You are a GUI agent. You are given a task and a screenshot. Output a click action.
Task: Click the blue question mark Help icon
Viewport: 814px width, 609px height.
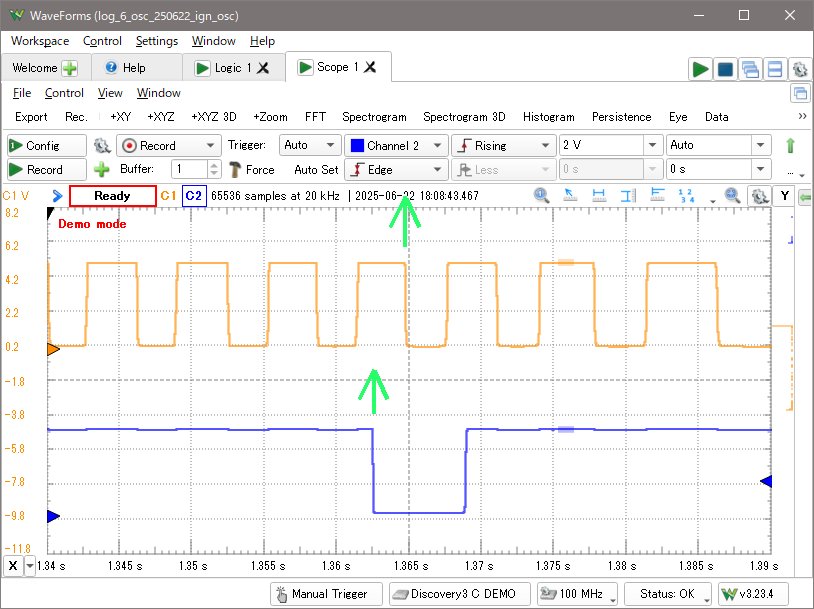point(111,67)
